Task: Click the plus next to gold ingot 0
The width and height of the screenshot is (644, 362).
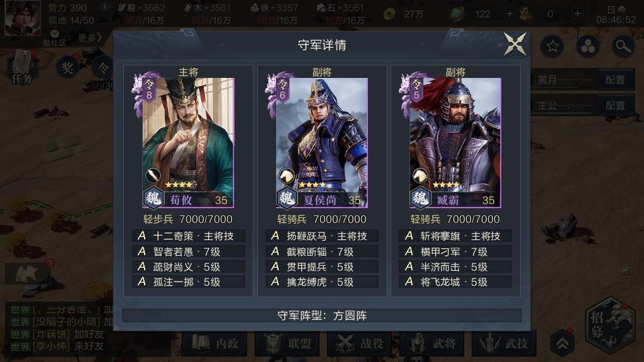Action: point(577,14)
